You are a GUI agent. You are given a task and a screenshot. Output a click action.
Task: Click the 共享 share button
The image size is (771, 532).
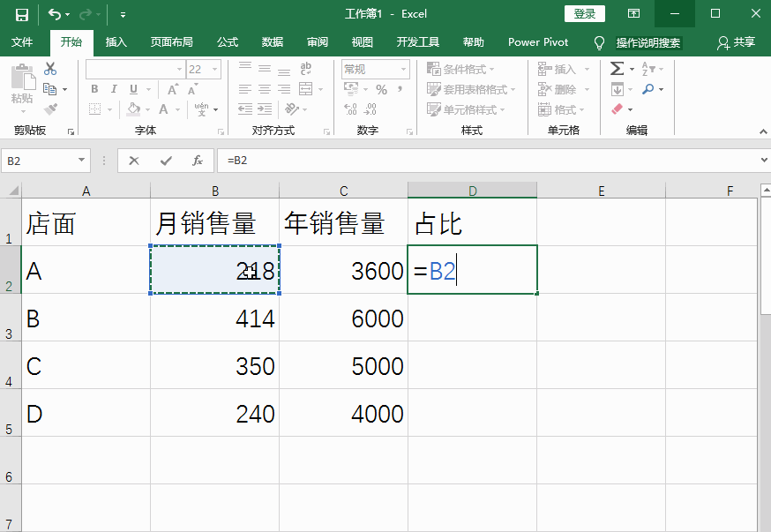[736, 42]
